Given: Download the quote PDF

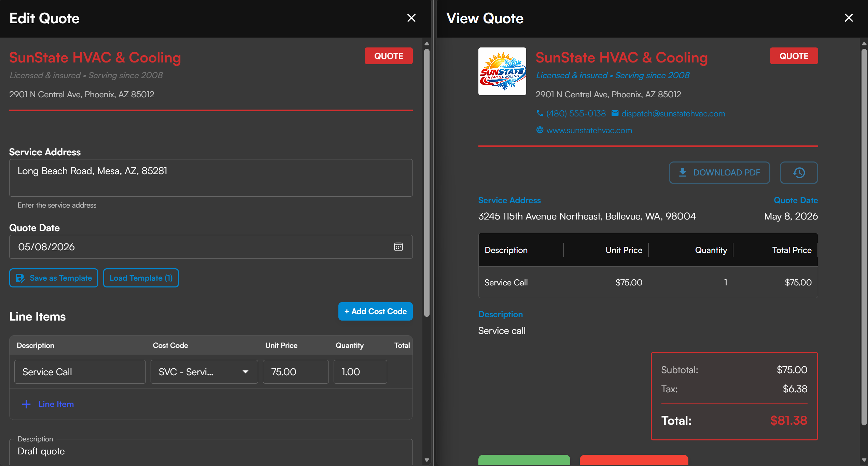Looking at the screenshot, I should point(719,173).
